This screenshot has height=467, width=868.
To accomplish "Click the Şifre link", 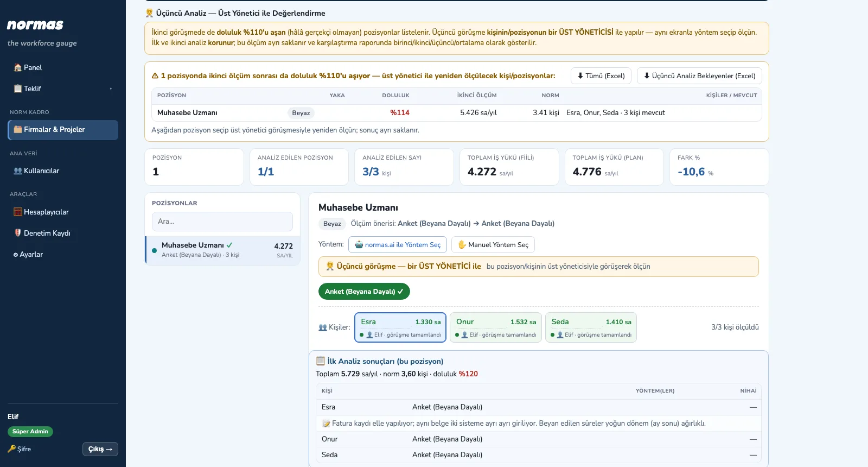I will pyautogui.click(x=20, y=449).
